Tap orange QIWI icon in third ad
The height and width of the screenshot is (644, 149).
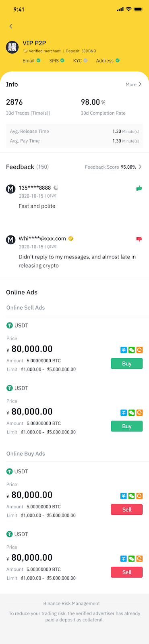139,496
